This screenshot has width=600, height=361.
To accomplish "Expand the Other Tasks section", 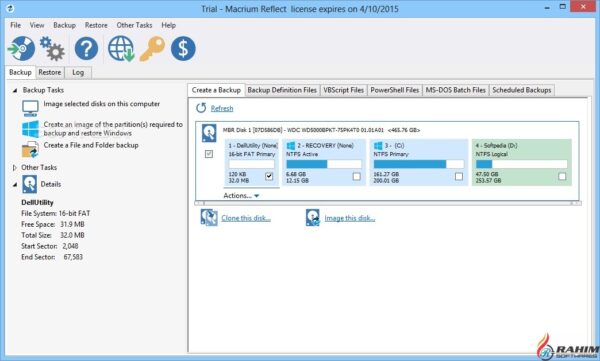I will [x=15, y=168].
